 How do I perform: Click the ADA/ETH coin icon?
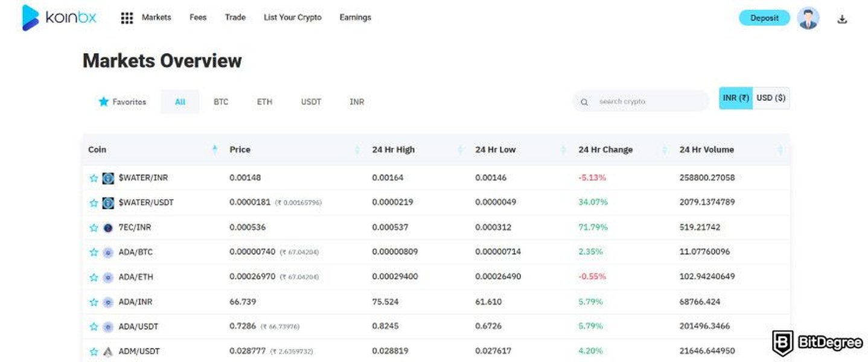tap(108, 278)
